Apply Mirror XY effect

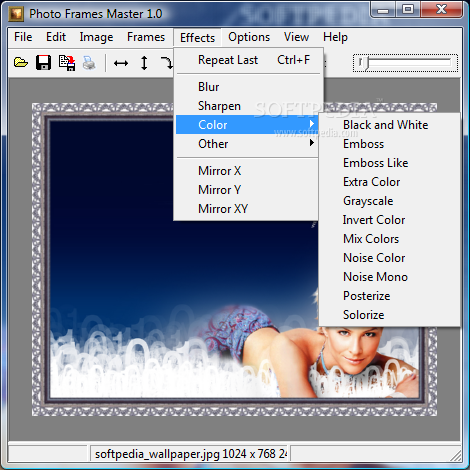(x=247, y=209)
